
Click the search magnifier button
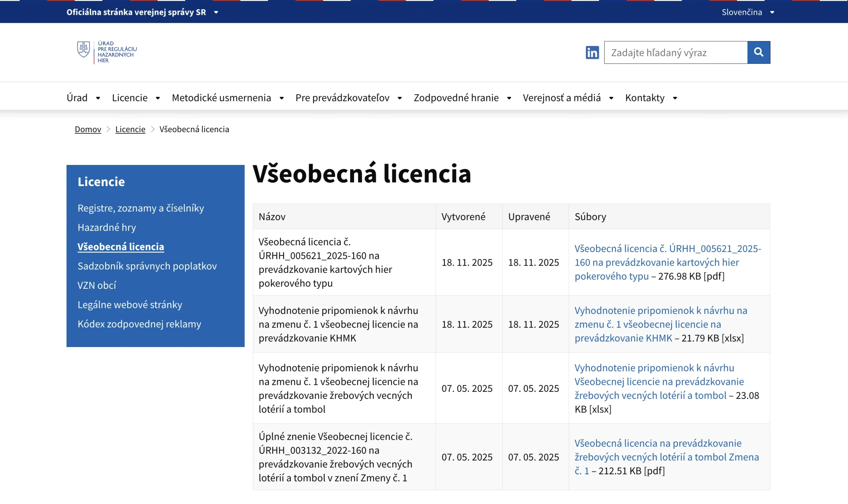pyautogui.click(x=759, y=52)
